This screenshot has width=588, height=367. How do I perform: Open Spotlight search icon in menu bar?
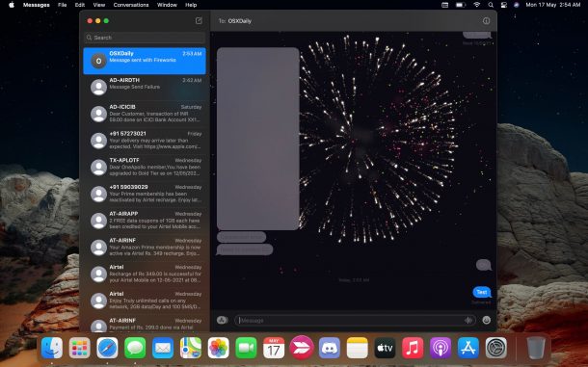[491, 5]
